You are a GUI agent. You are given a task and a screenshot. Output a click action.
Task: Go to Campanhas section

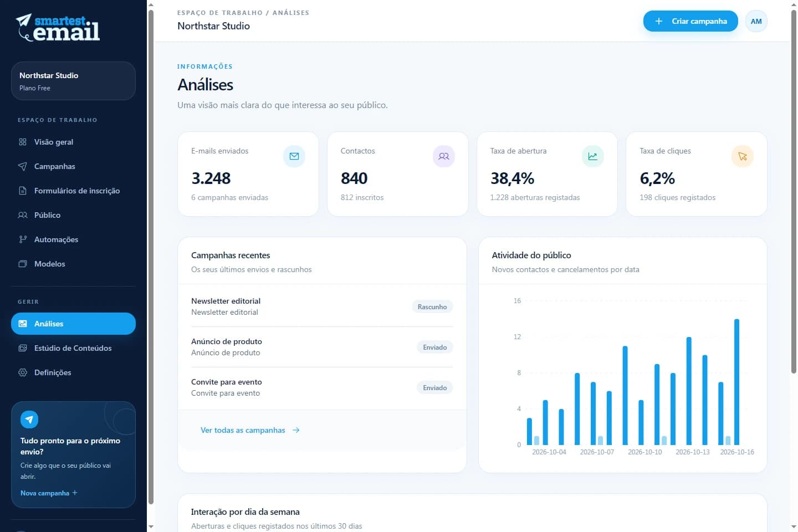pyautogui.click(x=73, y=166)
